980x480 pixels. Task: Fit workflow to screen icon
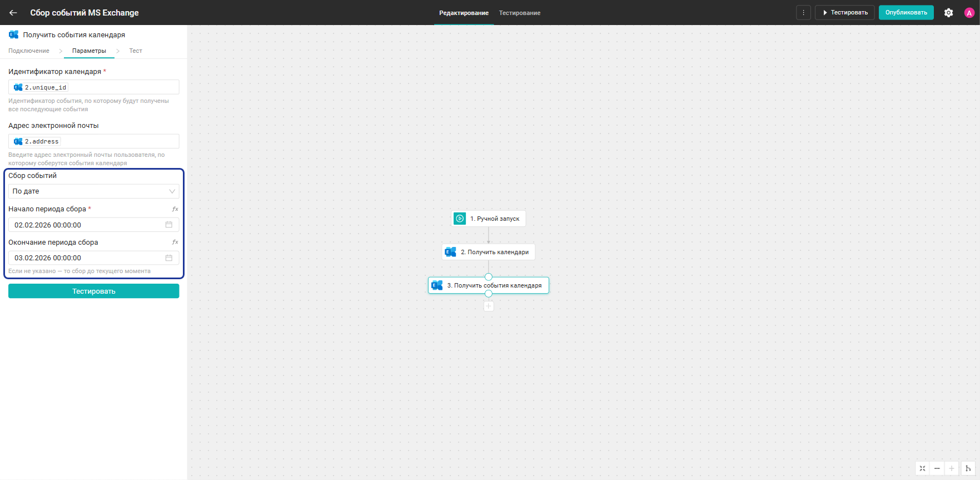click(x=922, y=468)
